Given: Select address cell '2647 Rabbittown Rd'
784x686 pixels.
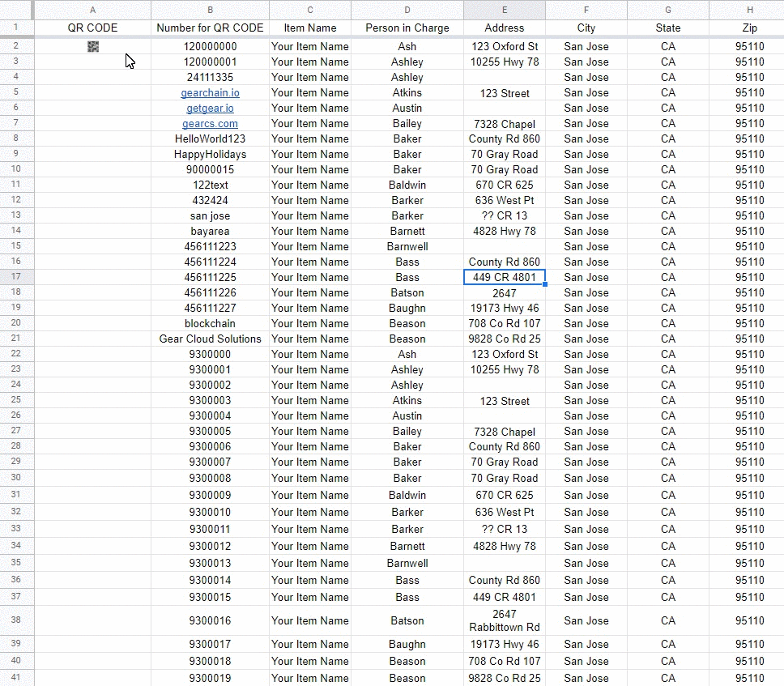Looking at the screenshot, I should coord(505,620).
